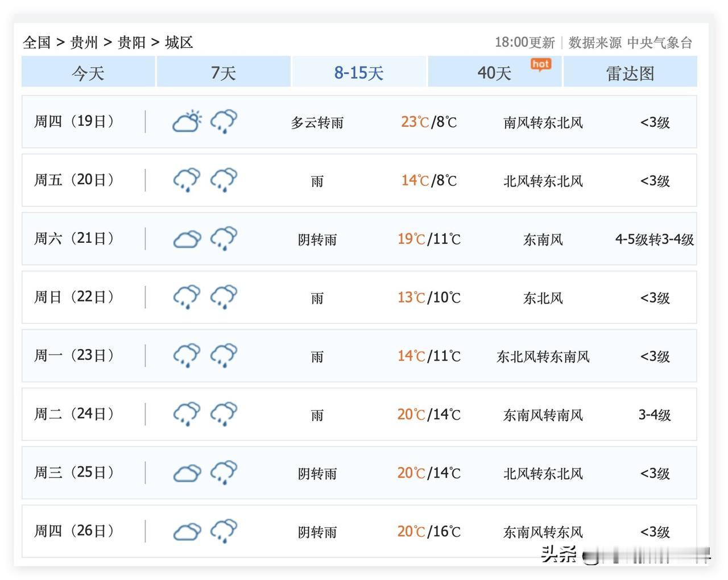The image size is (728, 580).
Task: Open the 今天 forecast tab
Action: [x=88, y=72]
